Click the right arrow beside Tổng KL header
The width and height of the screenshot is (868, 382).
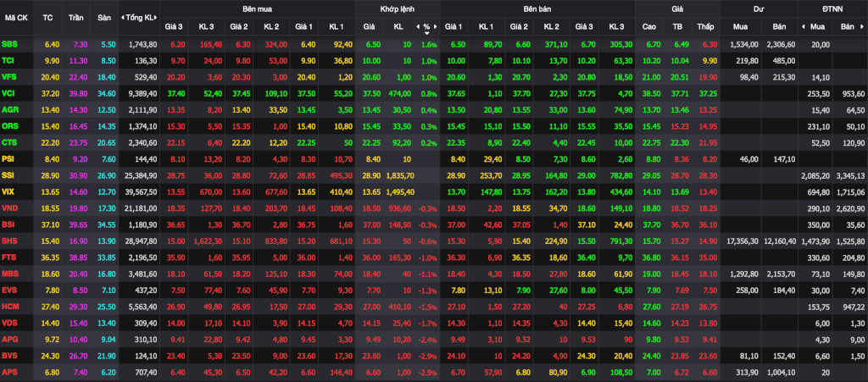click(x=157, y=17)
